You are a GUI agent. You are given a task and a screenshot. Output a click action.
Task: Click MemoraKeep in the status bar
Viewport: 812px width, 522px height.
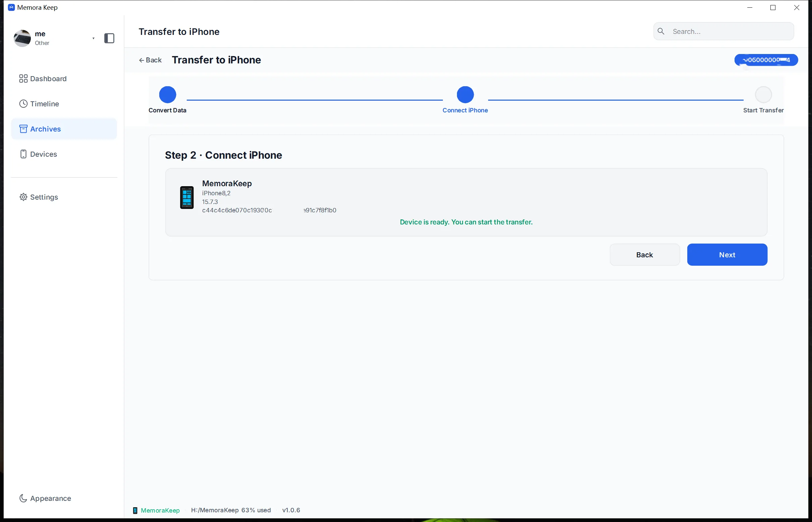(160, 511)
